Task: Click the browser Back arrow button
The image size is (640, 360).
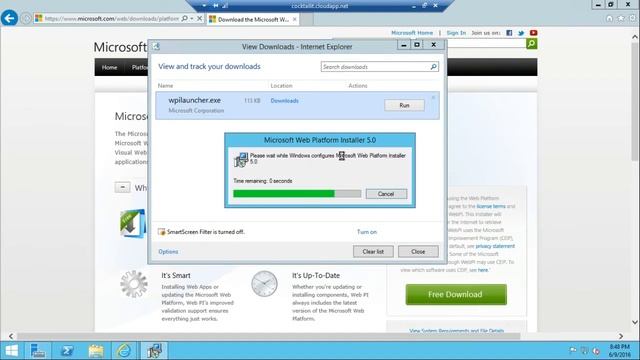Action: coord(9,18)
